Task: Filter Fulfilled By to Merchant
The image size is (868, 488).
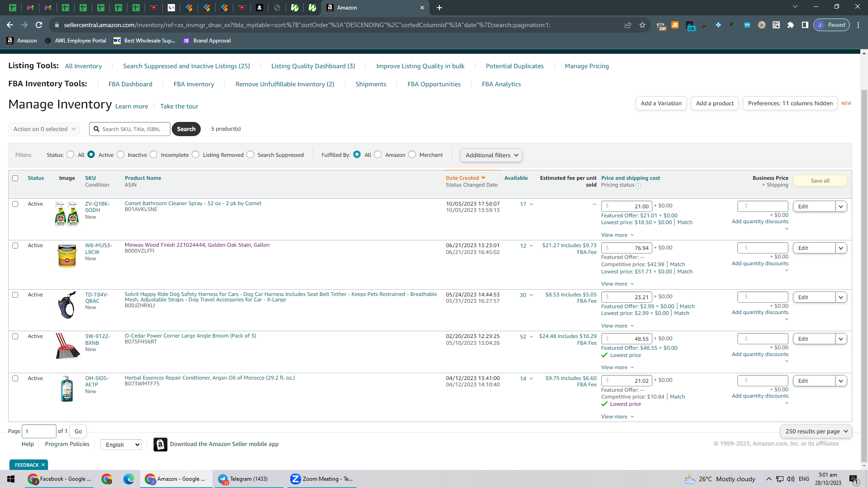Action: point(412,155)
